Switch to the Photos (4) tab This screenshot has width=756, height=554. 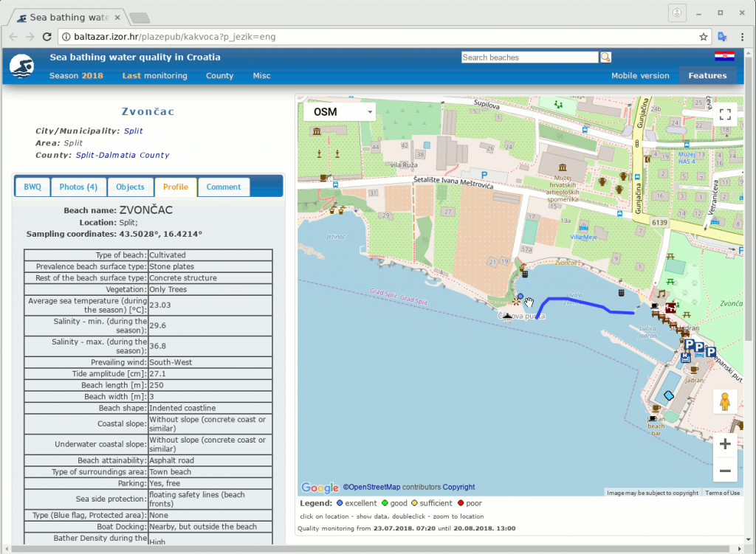click(x=78, y=187)
